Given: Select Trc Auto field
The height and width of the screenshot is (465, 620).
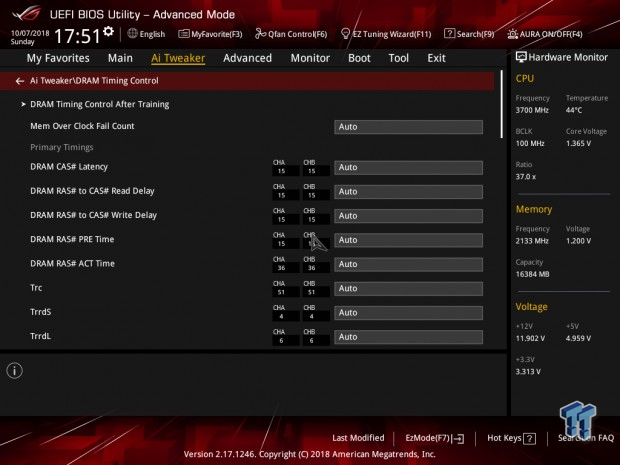Looking at the screenshot, I should coord(408,288).
